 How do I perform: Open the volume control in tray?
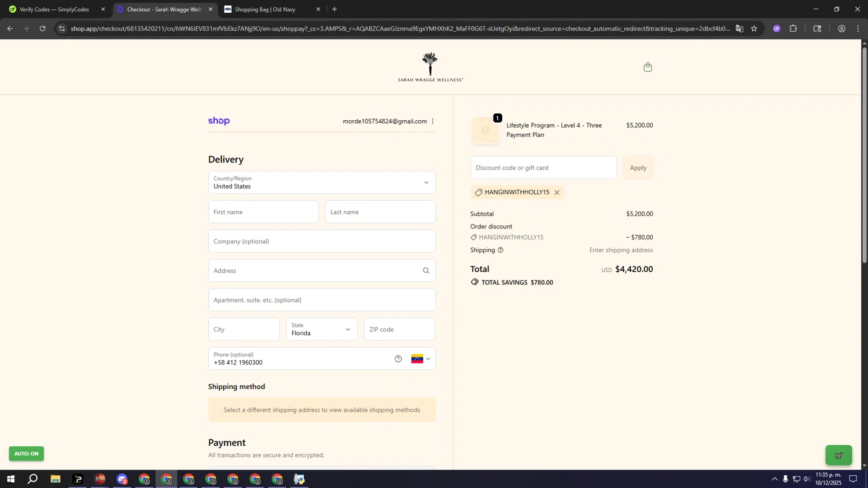807,479
